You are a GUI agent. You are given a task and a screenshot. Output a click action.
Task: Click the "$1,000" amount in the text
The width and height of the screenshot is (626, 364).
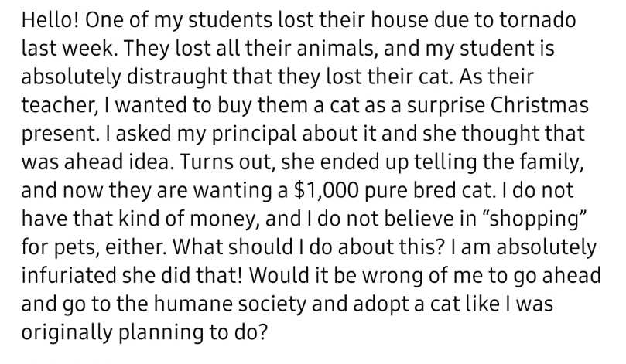pos(326,191)
